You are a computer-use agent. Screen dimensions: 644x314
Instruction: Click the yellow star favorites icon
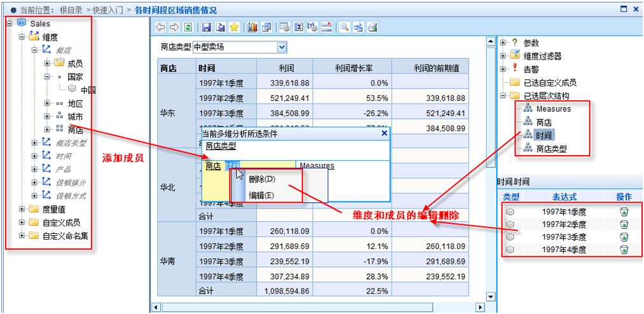tap(234, 27)
